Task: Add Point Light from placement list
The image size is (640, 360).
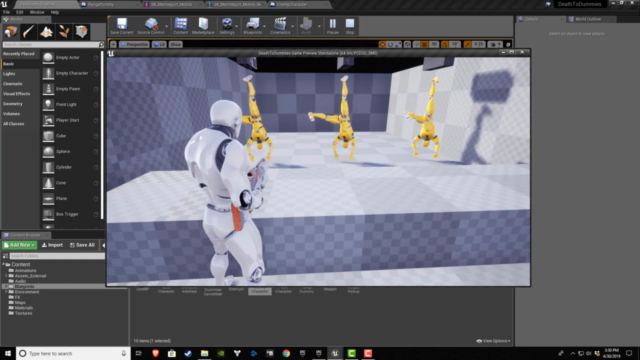Action: pyautogui.click(x=71, y=104)
